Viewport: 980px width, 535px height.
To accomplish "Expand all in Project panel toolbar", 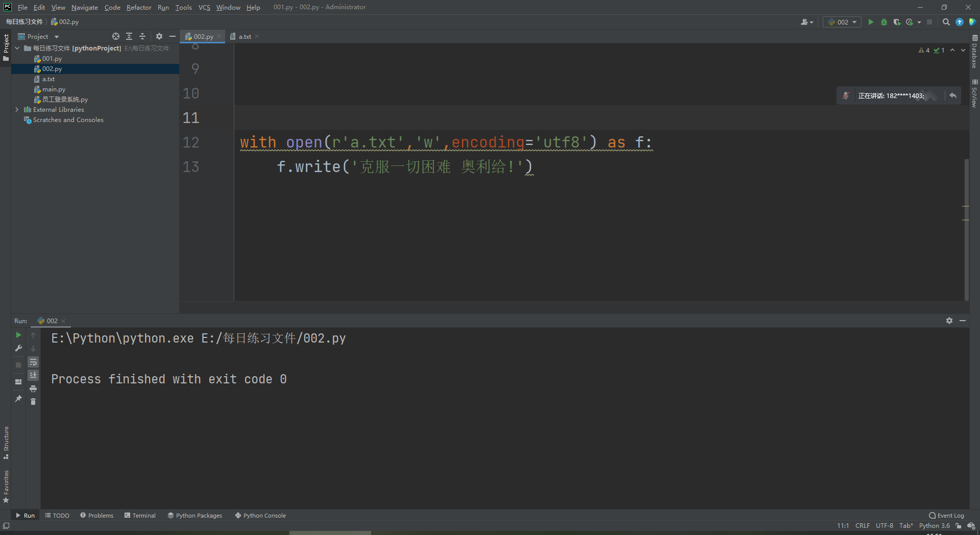I will (x=129, y=36).
